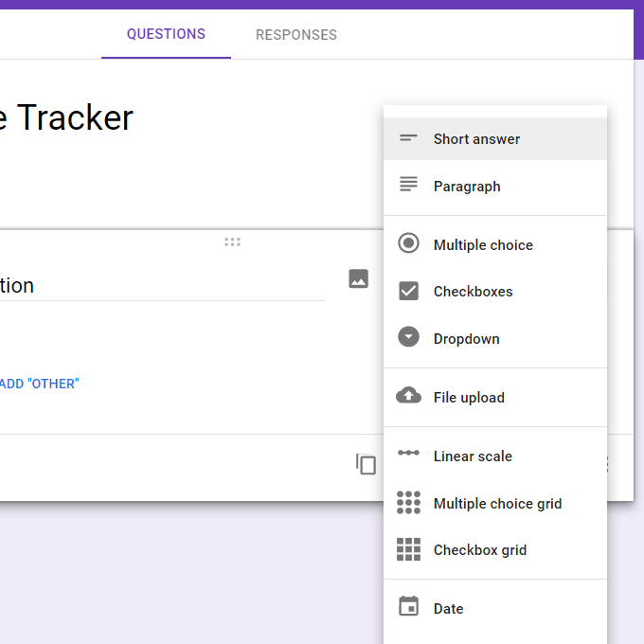Image resolution: width=644 pixels, height=644 pixels.
Task: Click the Multiple choice grid dots icon
Action: pyautogui.click(x=408, y=503)
